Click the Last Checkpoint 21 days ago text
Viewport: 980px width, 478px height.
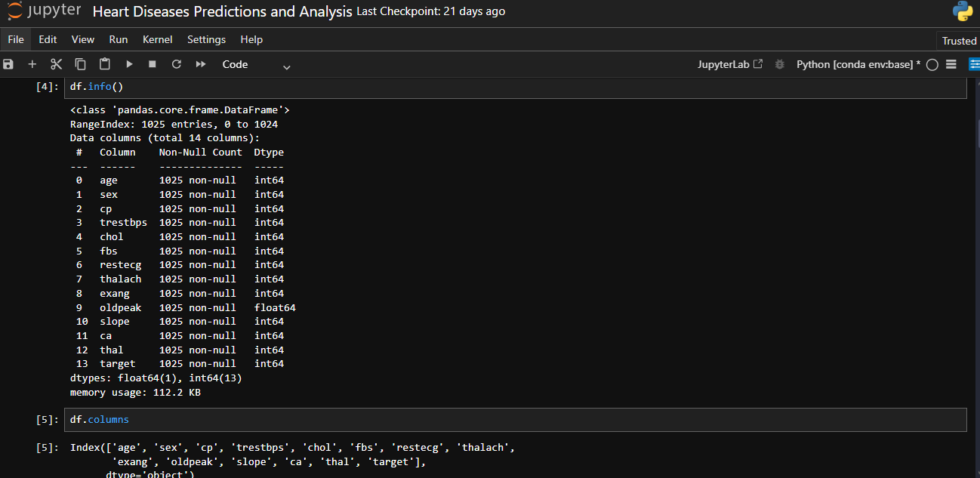(430, 11)
